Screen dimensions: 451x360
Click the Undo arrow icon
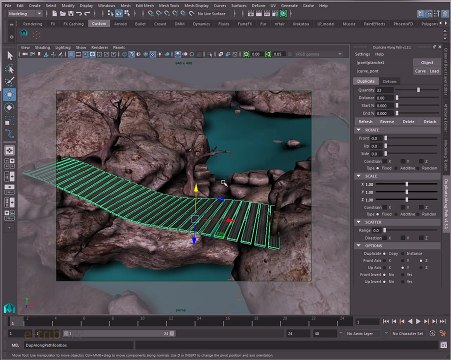[x=79, y=14]
